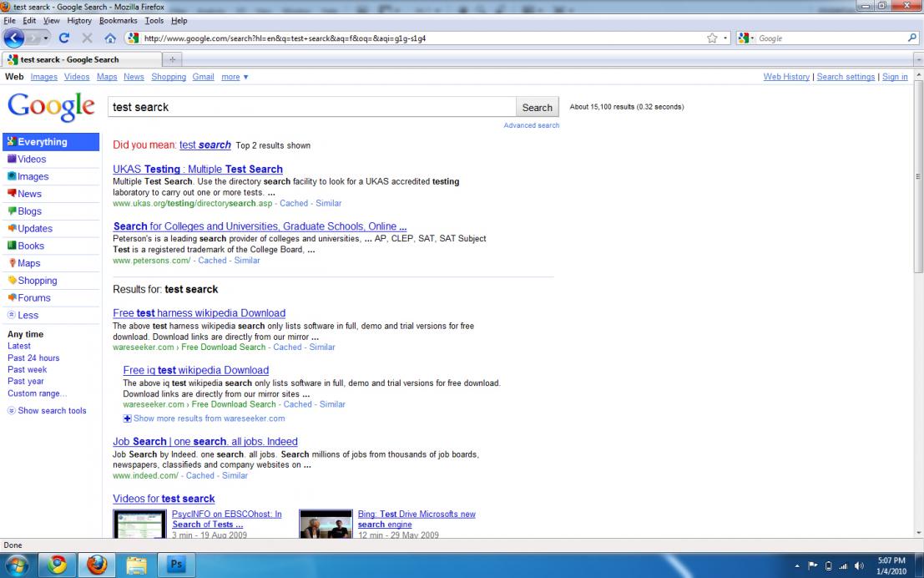Screen dimensions: 924x578
Task: Stop loading with the X icon
Action: (x=87, y=38)
